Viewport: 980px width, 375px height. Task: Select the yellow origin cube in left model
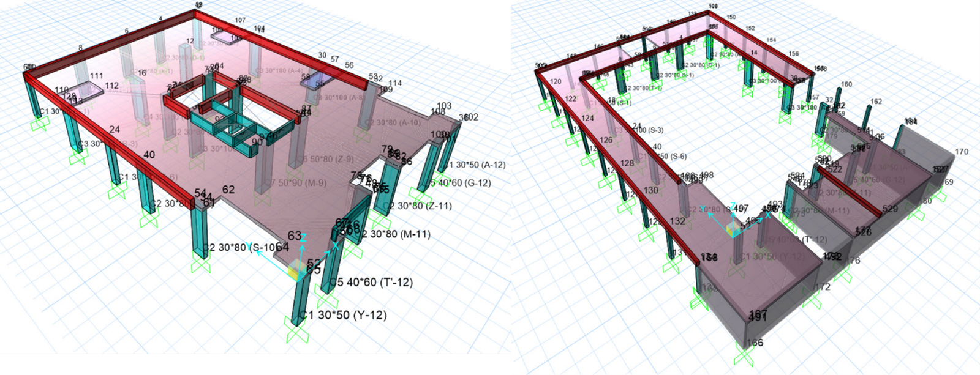(x=296, y=270)
